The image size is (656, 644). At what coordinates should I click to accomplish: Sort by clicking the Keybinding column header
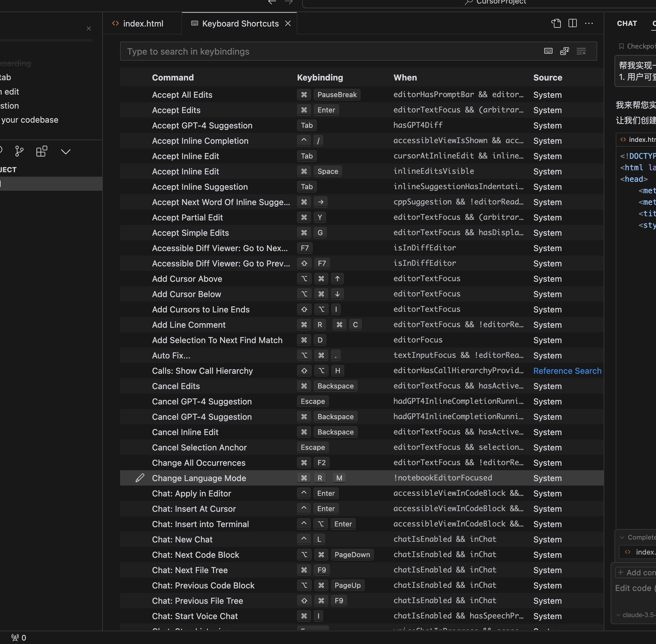(320, 77)
